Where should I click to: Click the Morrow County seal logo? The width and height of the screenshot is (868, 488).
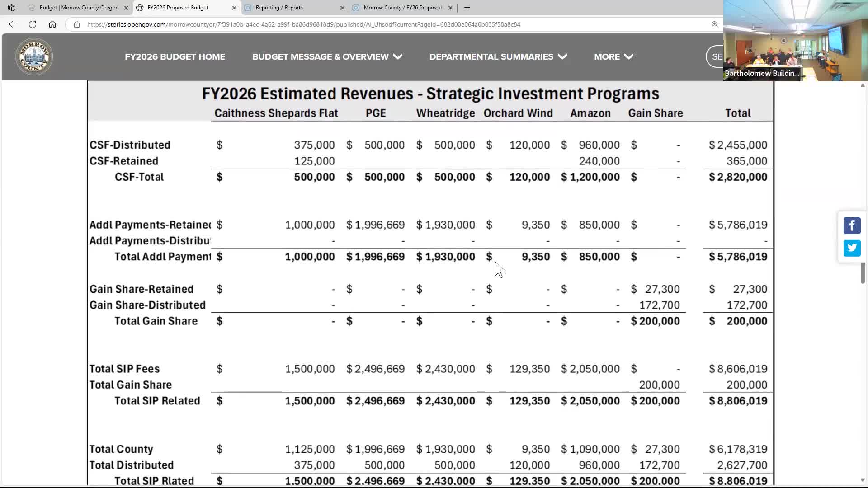[x=34, y=57]
